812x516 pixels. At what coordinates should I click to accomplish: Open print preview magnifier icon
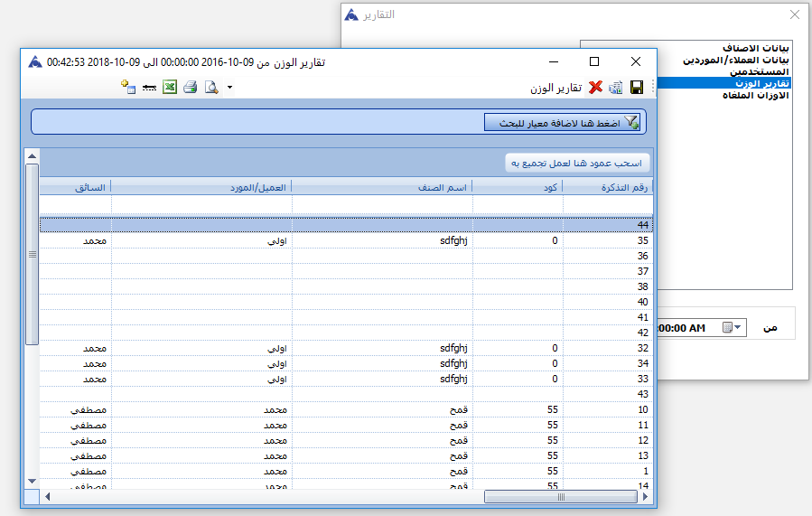(x=211, y=87)
